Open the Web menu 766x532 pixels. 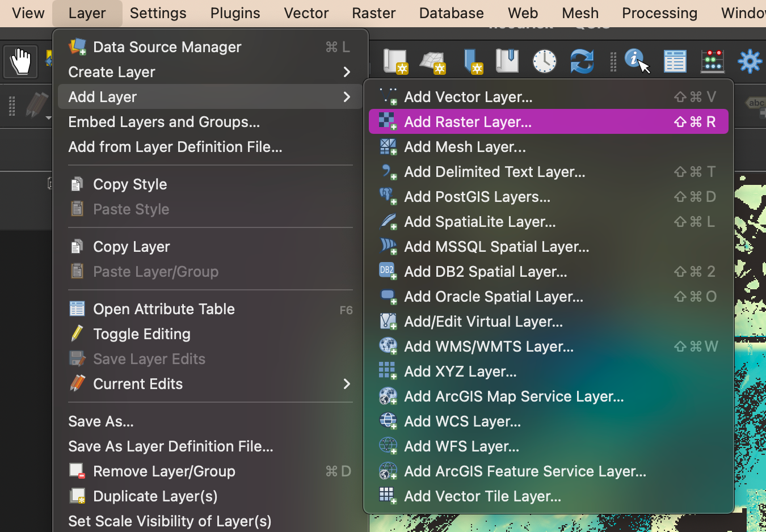pos(523,13)
